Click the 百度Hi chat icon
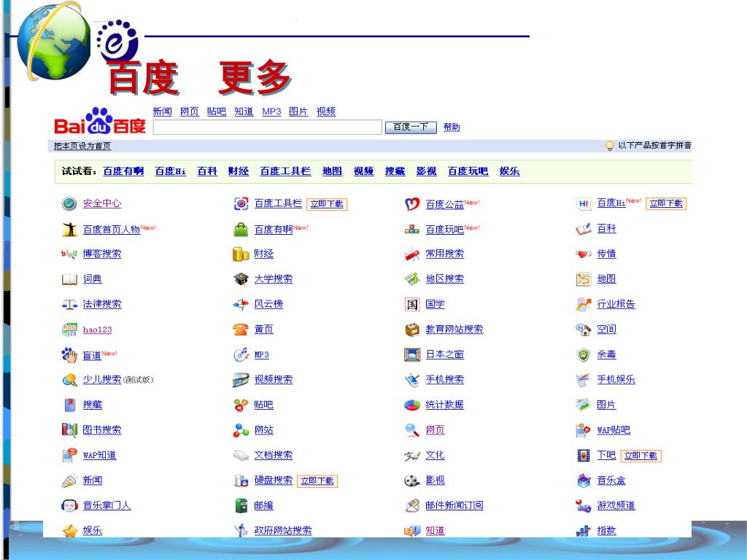 (x=584, y=204)
